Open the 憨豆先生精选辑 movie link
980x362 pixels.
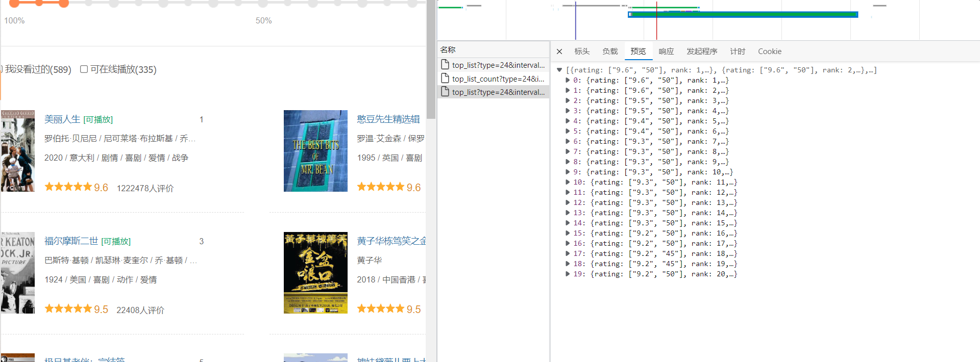(x=388, y=119)
